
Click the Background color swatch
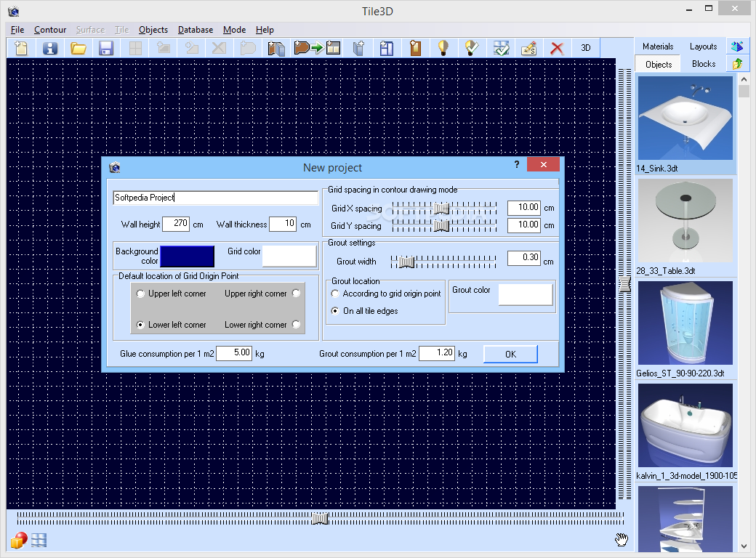[187, 256]
